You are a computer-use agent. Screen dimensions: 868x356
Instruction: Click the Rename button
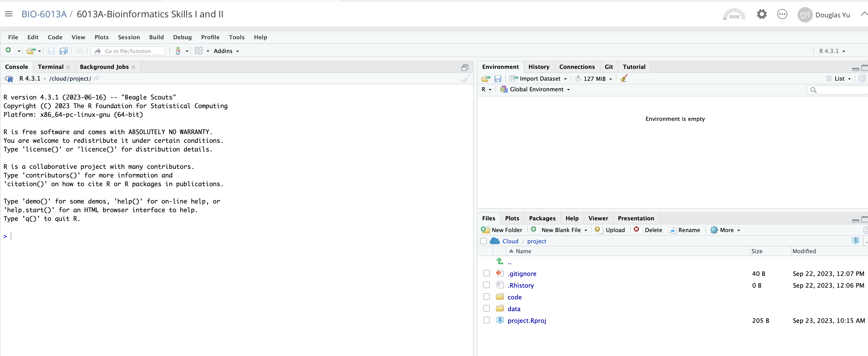pyautogui.click(x=684, y=230)
